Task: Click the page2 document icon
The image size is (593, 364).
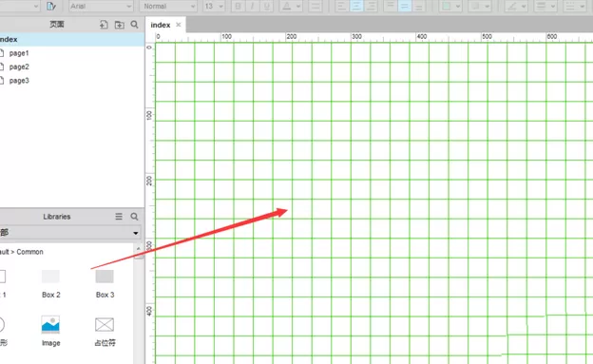Action: point(2,67)
